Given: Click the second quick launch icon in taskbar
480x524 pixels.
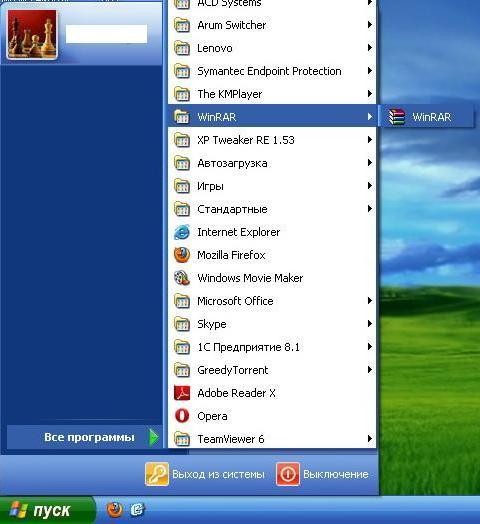Looking at the screenshot, I should point(137,510).
